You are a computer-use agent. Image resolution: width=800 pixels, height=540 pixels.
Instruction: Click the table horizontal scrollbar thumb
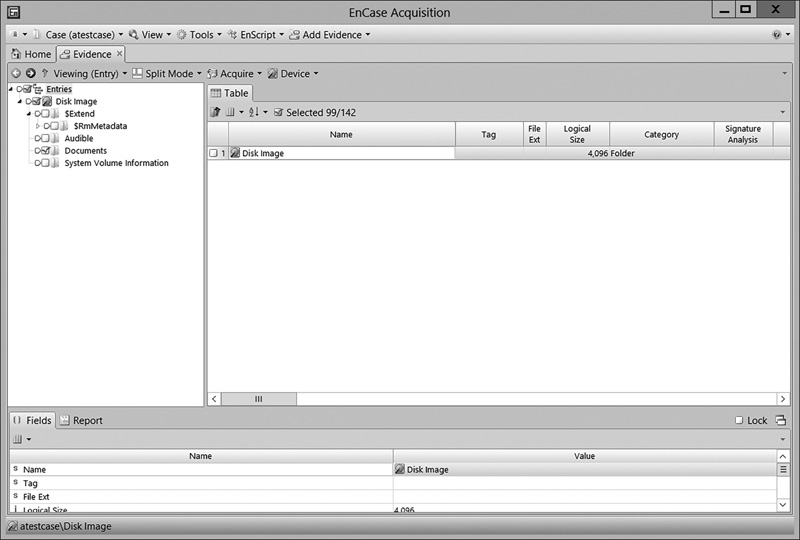259,399
